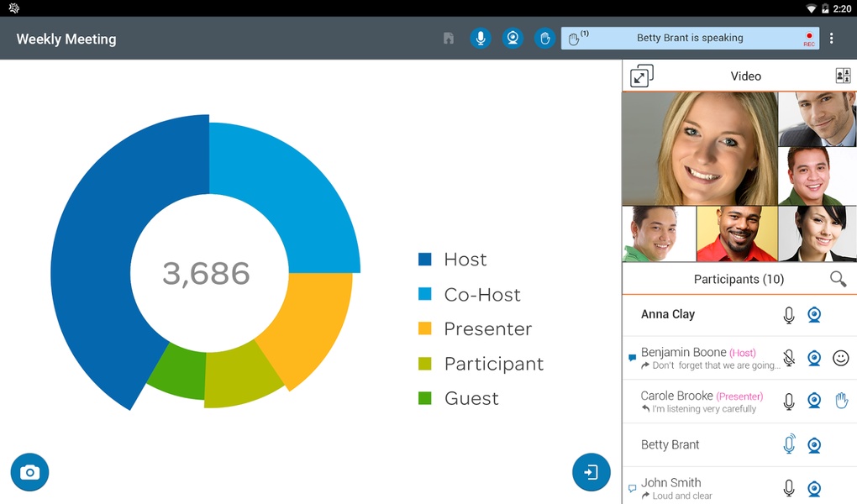The width and height of the screenshot is (857, 504).
Task: Toggle Benjamin Boone's webcam
Action: pos(814,358)
